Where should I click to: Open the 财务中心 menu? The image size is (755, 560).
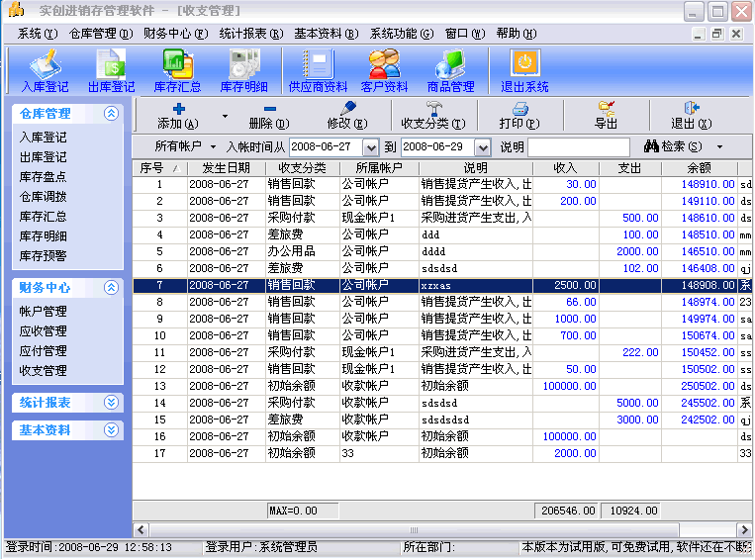click(x=174, y=33)
